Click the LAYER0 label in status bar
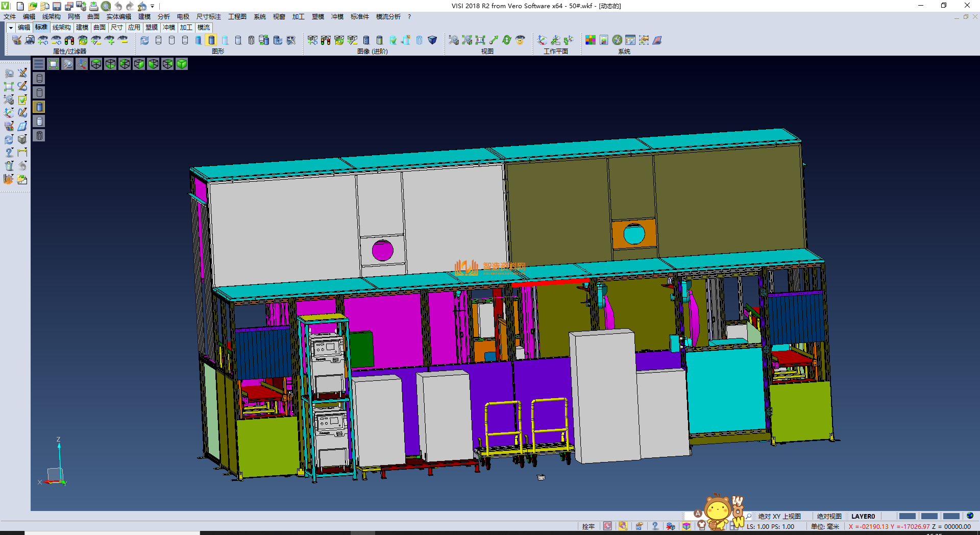 (x=863, y=516)
